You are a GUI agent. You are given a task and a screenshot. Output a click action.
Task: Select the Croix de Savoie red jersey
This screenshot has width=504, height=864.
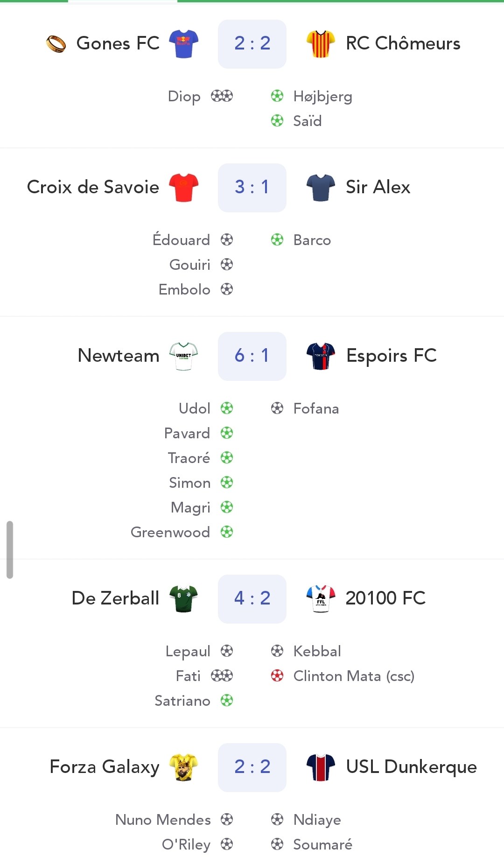[183, 187]
